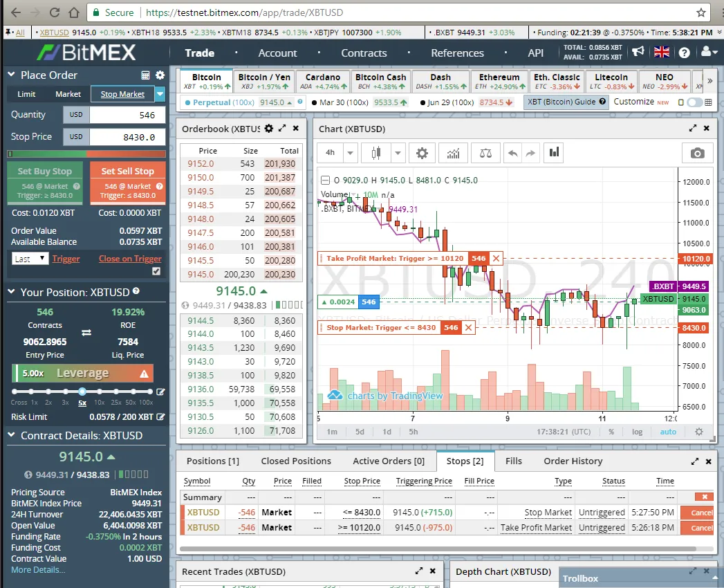The image size is (724, 588).
Task: Expand the ticker bar chevron
Action: [x=719, y=33]
